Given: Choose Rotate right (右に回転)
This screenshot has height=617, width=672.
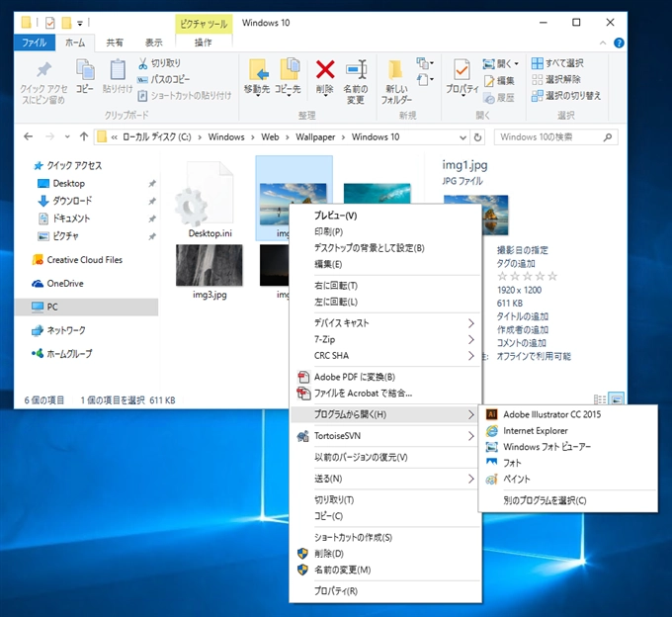Looking at the screenshot, I should coord(385,286).
